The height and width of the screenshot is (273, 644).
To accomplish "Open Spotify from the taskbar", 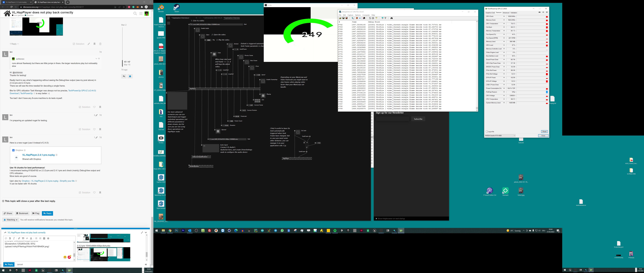I will (335, 230).
